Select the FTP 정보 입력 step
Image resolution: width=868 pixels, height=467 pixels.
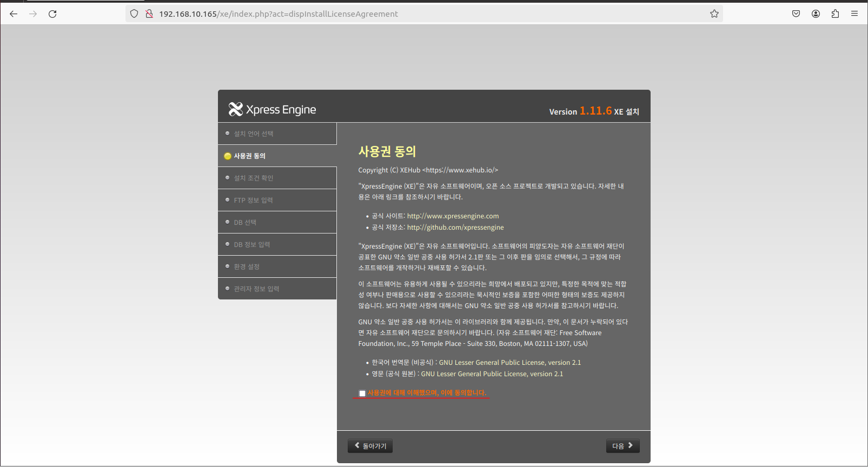tap(277, 200)
